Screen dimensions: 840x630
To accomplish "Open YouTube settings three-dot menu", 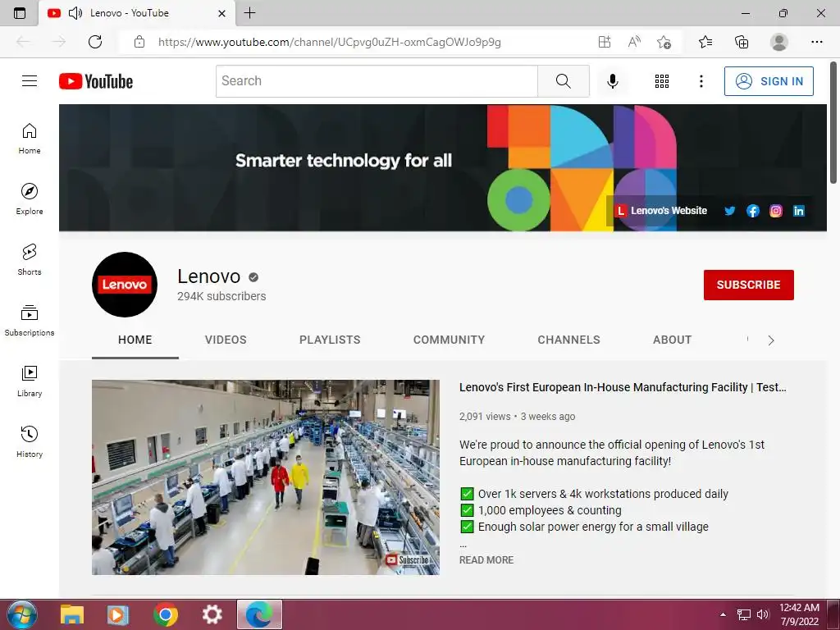I will click(701, 81).
